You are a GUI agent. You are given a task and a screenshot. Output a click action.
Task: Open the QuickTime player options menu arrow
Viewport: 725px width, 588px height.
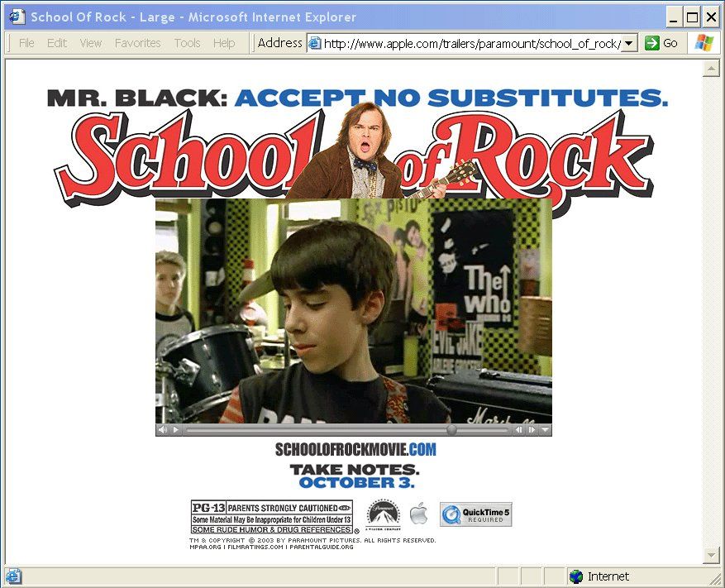coord(545,430)
